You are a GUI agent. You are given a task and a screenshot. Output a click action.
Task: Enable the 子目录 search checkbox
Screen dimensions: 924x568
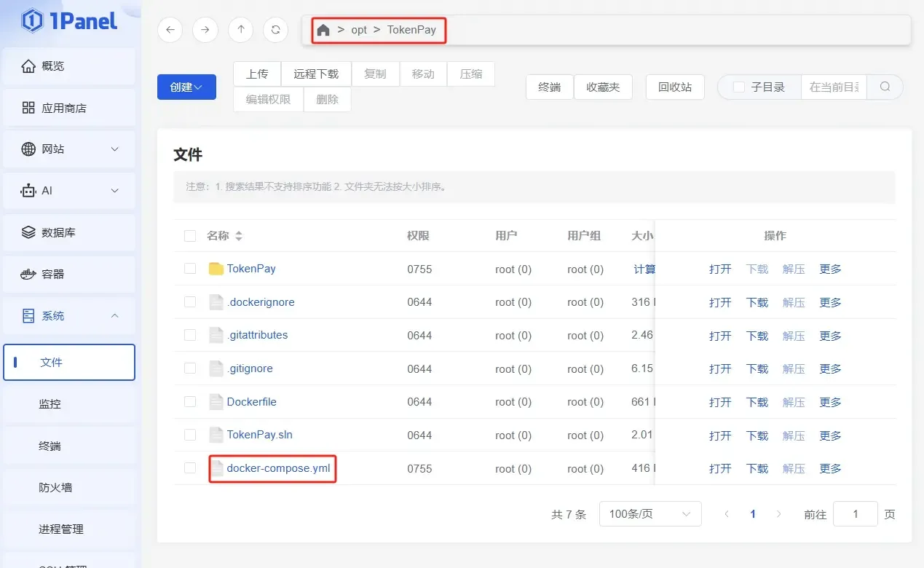738,87
